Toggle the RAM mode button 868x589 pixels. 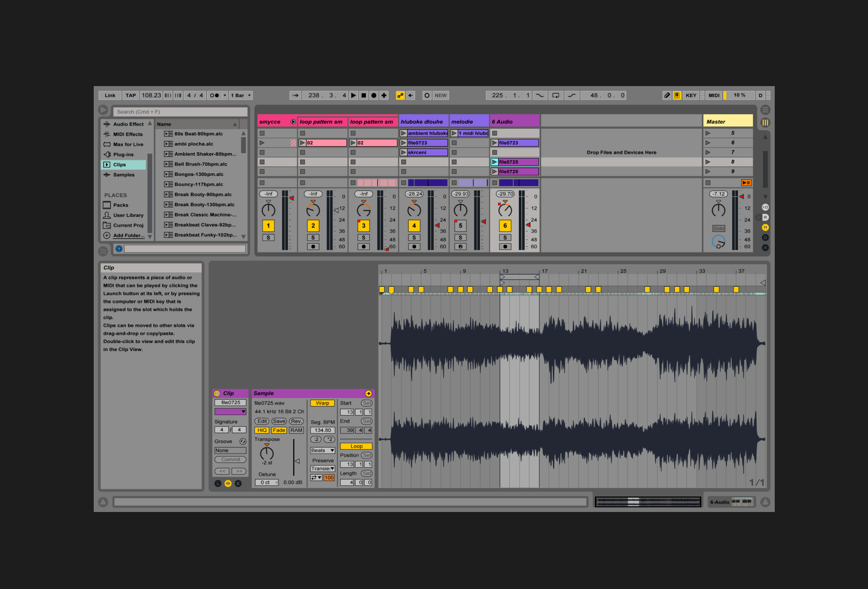click(x=297, y=430)
